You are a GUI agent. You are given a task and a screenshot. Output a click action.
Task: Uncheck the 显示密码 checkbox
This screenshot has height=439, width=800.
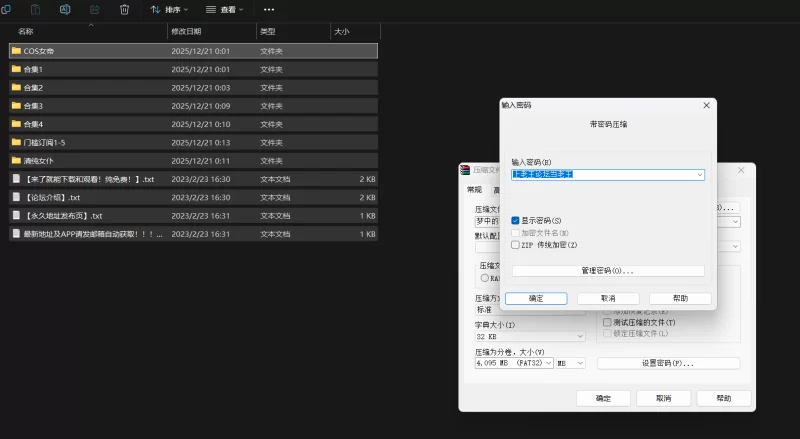tap(516, 220)
